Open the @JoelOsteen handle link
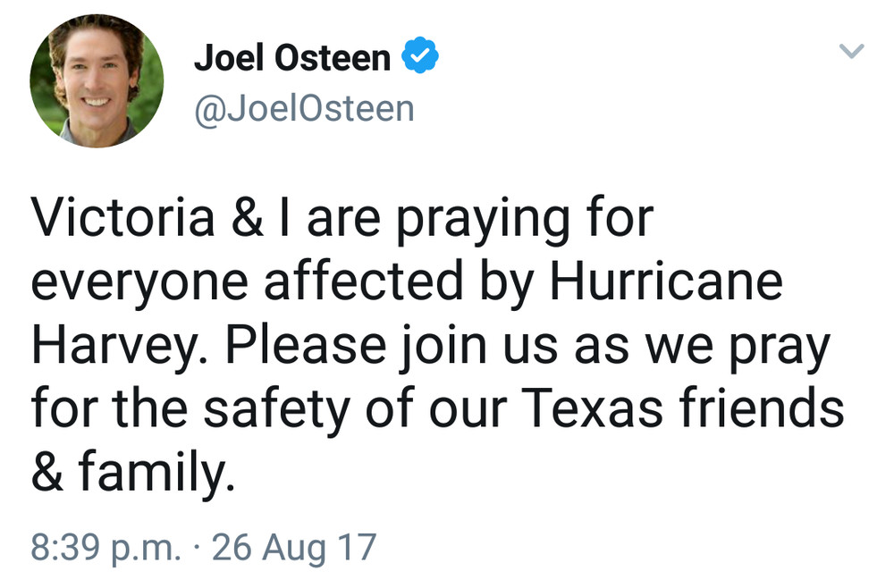Screen dimensions: 894x588 click(x=304, y=108)
